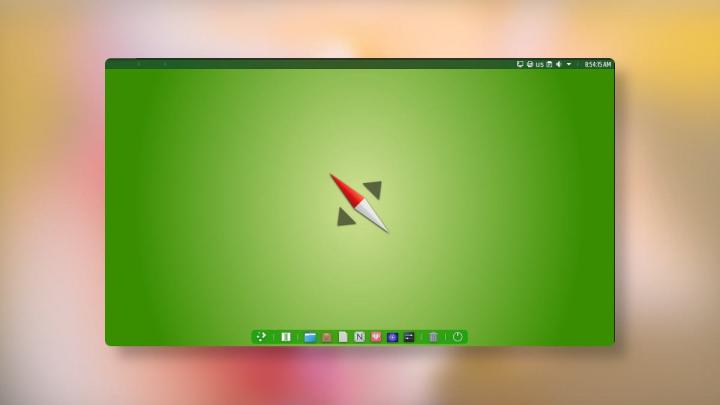Viewport: 720px width, 405px height.
Task: Click the volume speaker icon in top panel
Action: point(559,64)
